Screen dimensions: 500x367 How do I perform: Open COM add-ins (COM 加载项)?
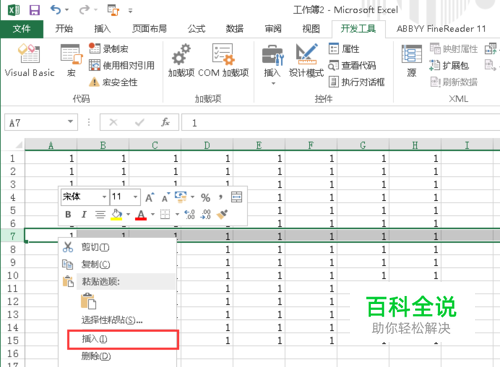tap(223, 61)
